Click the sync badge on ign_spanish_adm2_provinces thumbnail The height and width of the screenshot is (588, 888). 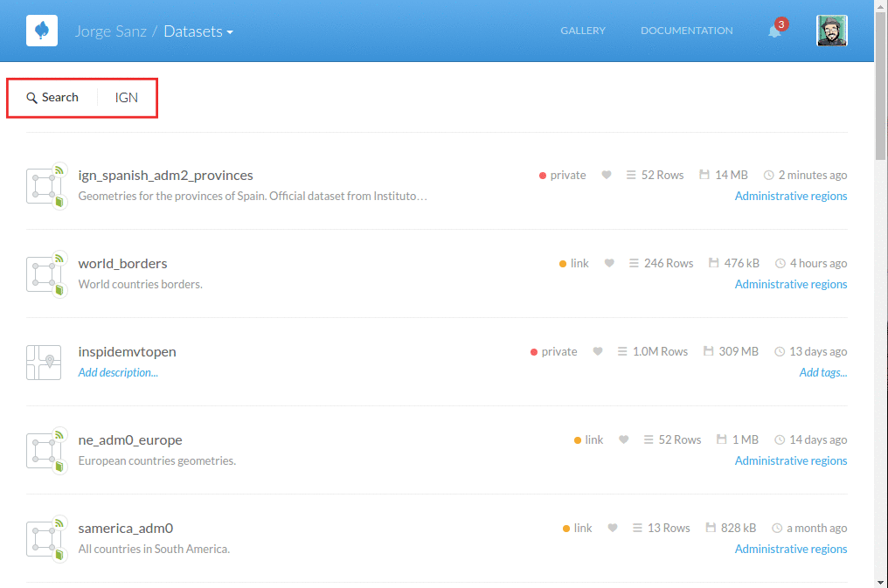58,169
